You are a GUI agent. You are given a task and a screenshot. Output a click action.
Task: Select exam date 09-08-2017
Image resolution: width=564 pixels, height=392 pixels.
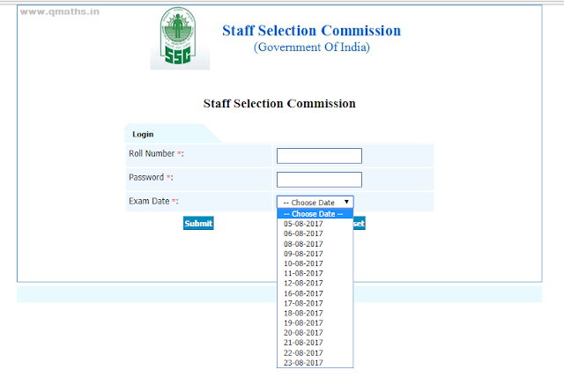click(315, 254)
